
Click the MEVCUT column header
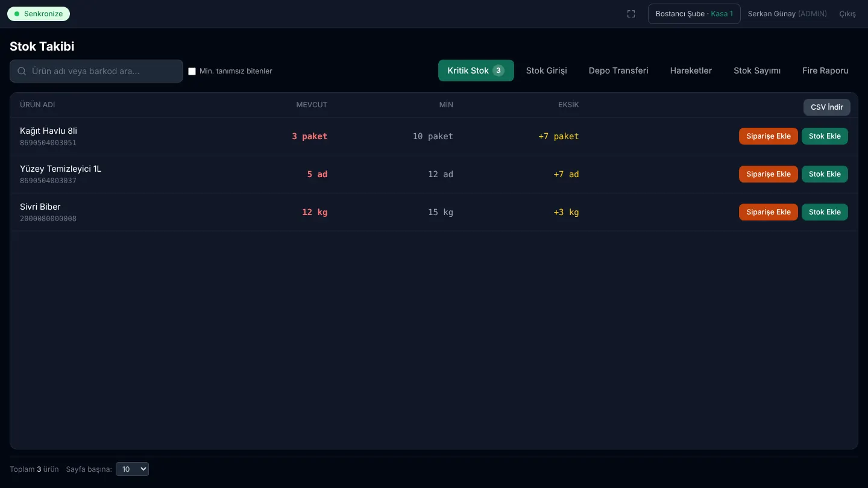[x=312, y=105]
